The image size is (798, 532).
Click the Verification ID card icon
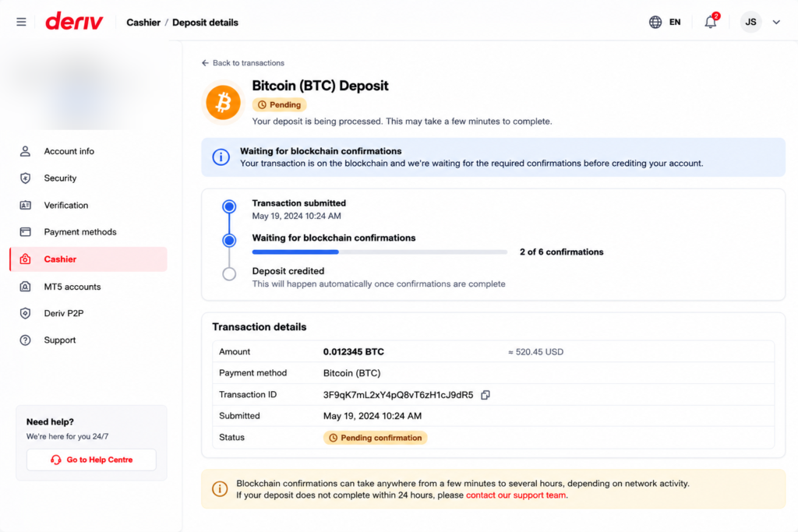tap(26, 205)
